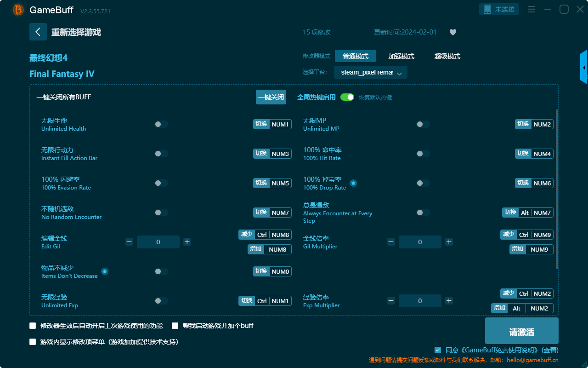Switch to 加强模式 mode tab
This screenshot has height=368, width=588.
(x=401, y=56)
